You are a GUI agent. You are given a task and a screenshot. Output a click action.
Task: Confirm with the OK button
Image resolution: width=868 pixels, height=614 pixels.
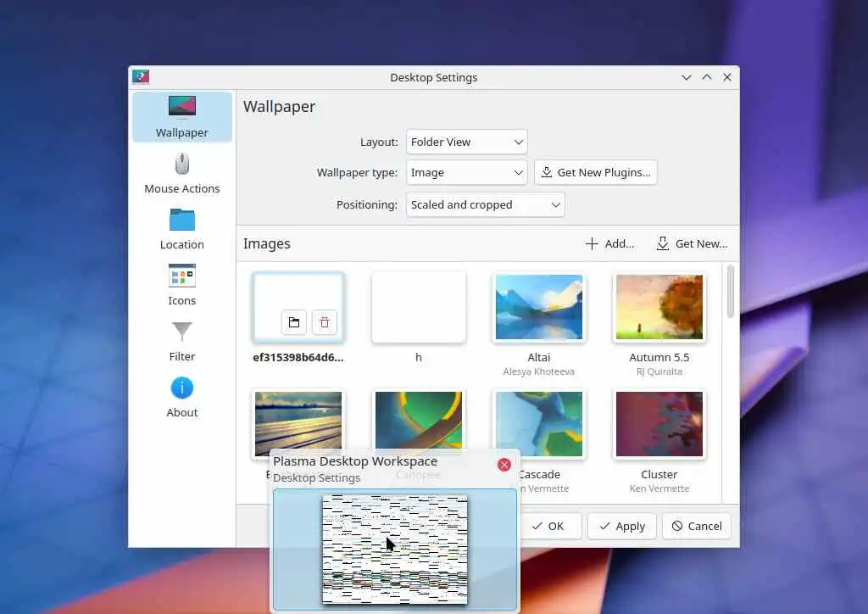[x=549, y=526]
